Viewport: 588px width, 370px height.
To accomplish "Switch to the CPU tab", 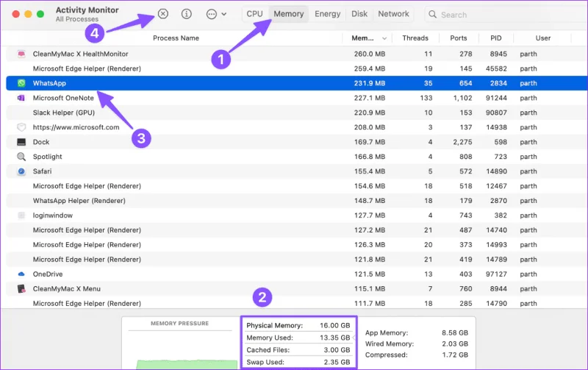I will click(254, 14).
